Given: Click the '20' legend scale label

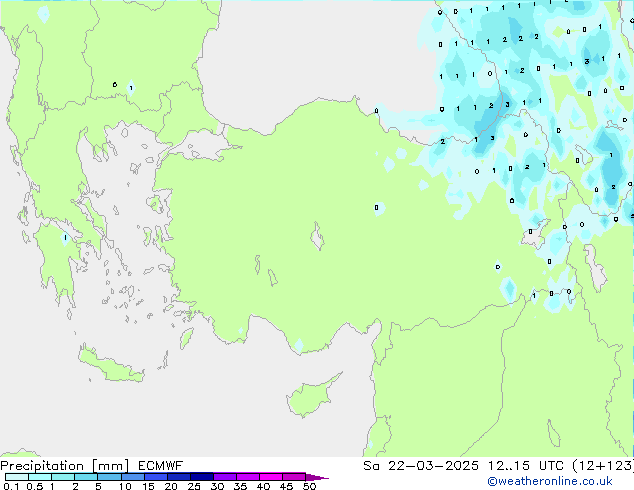Looking at the screenshot, I should (171, 486).
